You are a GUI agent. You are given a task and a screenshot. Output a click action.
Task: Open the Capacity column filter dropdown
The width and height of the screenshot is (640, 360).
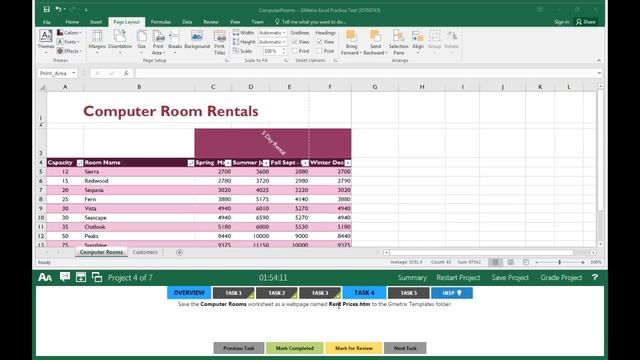point(80,163)
